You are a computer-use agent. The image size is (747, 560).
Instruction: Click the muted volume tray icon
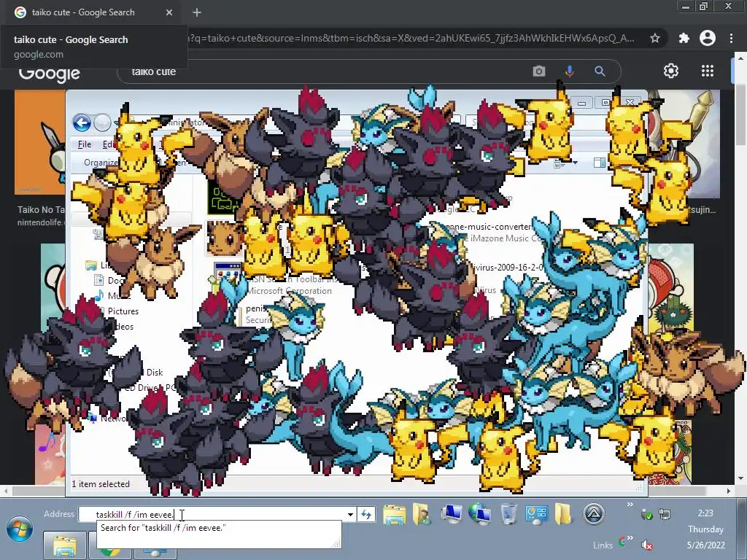point(646,544)
